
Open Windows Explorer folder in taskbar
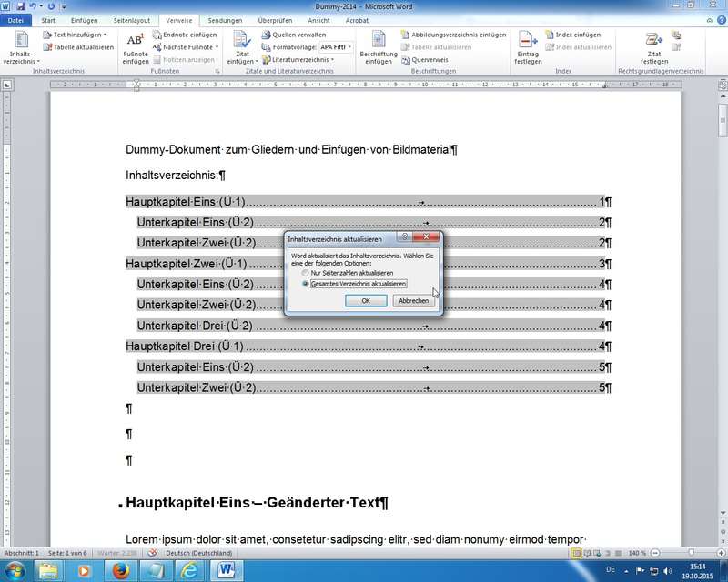(x=48, y=571)
